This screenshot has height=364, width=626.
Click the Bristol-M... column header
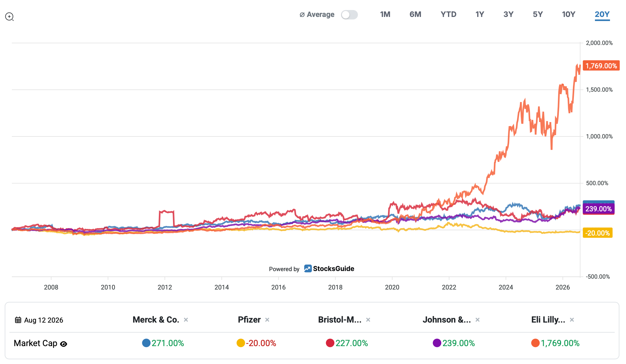pos(340,320)
